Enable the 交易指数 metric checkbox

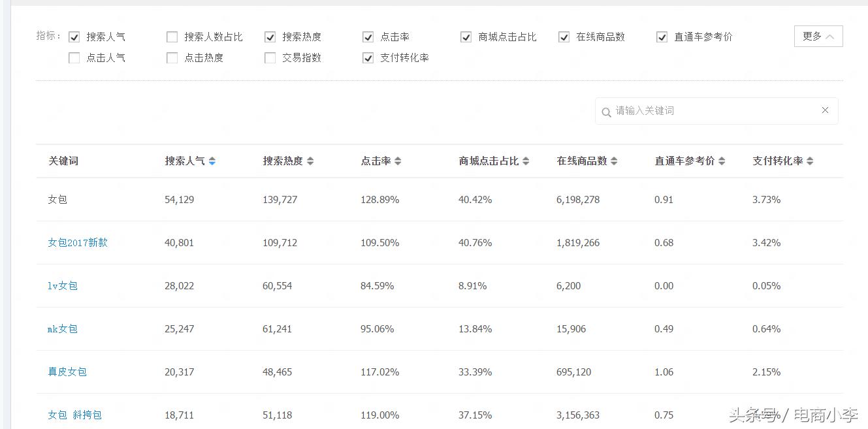pyautogui.click(x=270, y=58)
